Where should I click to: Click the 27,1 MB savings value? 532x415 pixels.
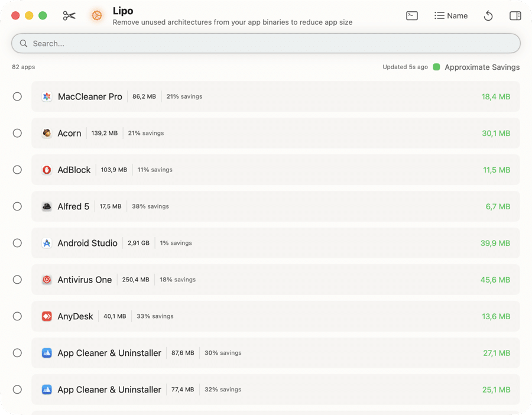497,354
